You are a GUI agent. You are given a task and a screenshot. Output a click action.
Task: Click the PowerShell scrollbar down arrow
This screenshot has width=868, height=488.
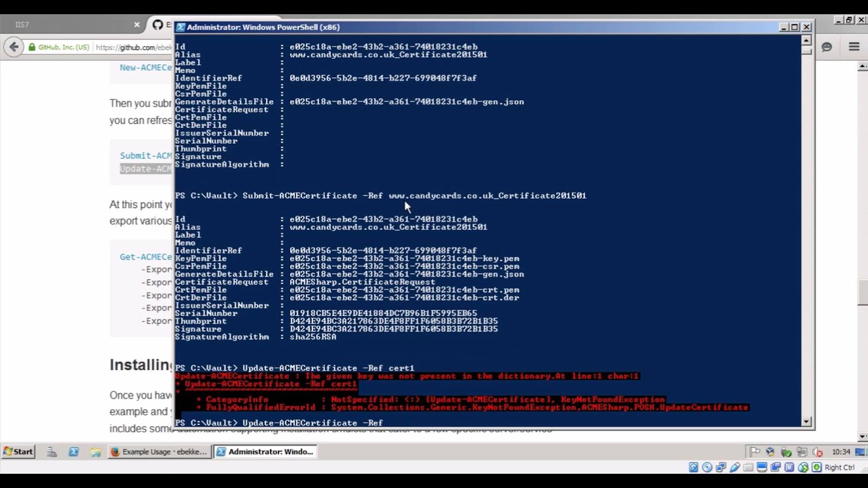tap(806, 422)
